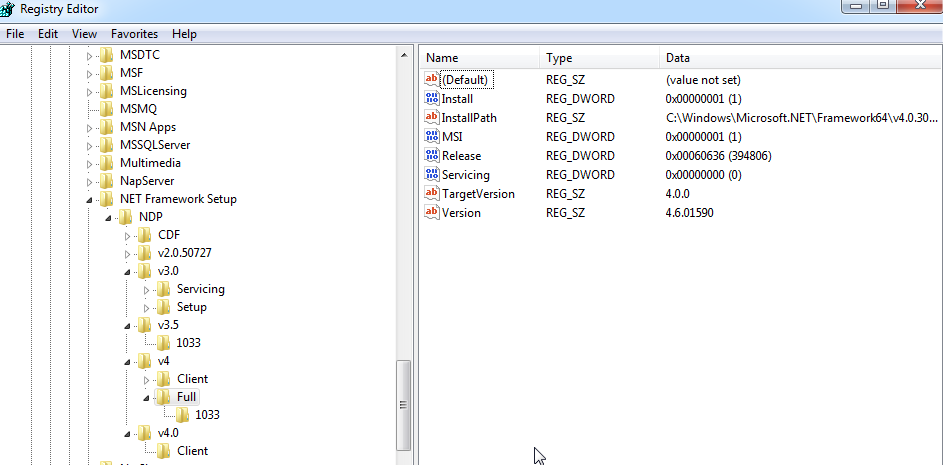943x465 pixels.
Task: Select the v4.0 key label
Action: coord(168,433)
